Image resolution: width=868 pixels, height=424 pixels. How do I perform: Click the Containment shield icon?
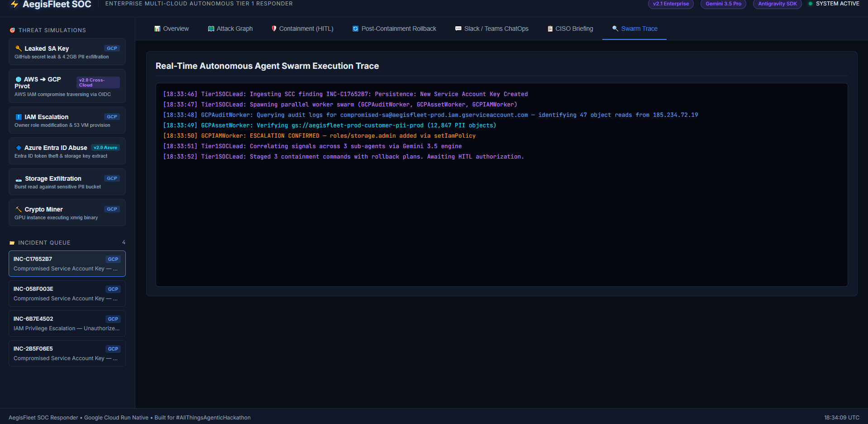[274, 29]
